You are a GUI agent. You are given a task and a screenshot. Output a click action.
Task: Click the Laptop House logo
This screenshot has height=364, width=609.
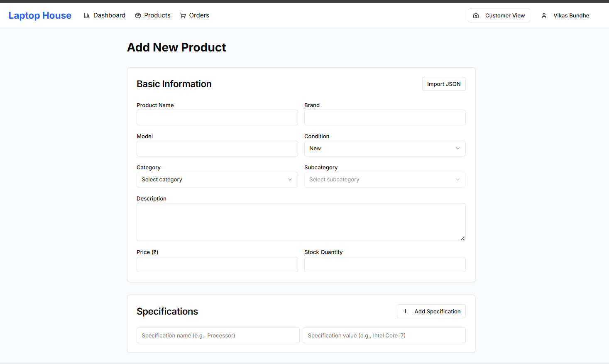coord(40,15)
